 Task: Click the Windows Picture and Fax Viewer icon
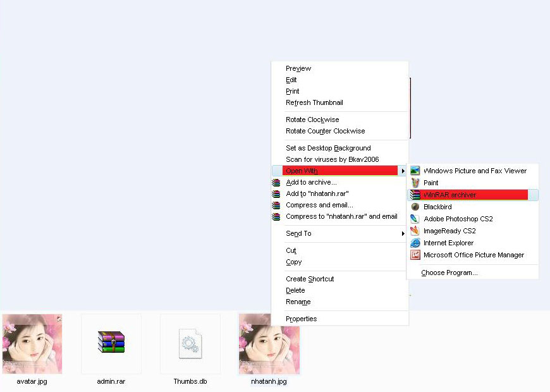[415, 171]
